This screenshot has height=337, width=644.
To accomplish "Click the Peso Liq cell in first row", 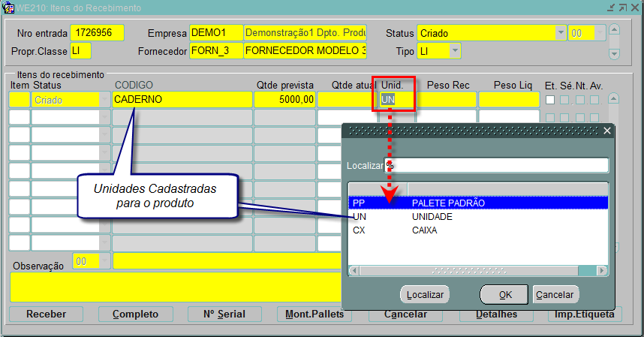I will pos(509,100).
